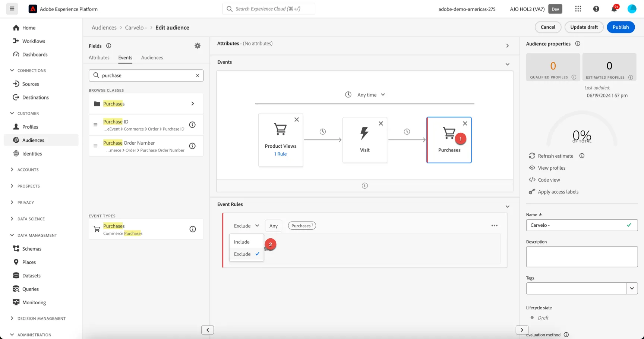
Task: Open the user profile avatar
Action: [x=632, y=9]
